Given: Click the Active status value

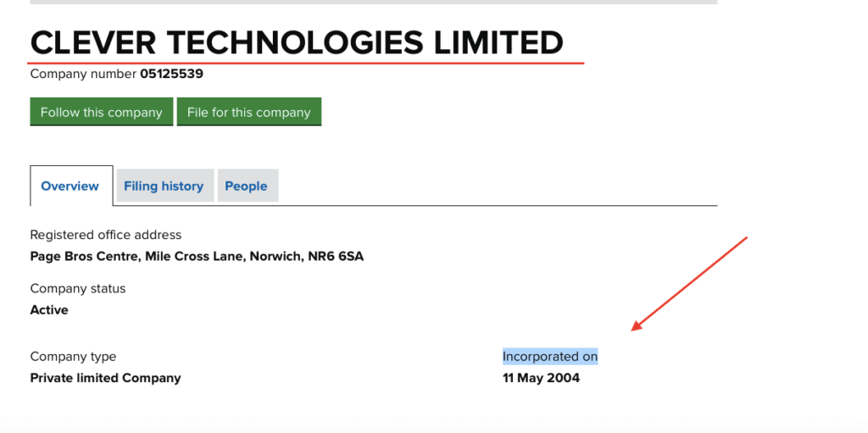Looking at the screenshot, I should click(49, 310).
